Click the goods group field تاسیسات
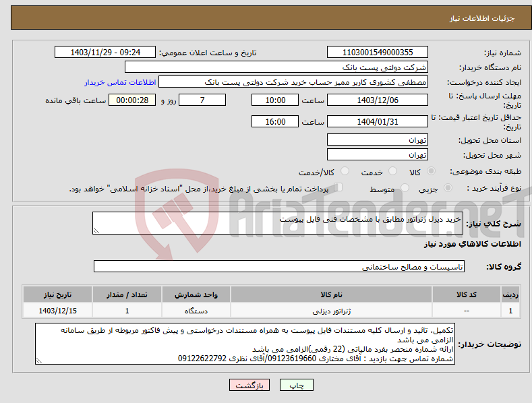 (279, 266)
